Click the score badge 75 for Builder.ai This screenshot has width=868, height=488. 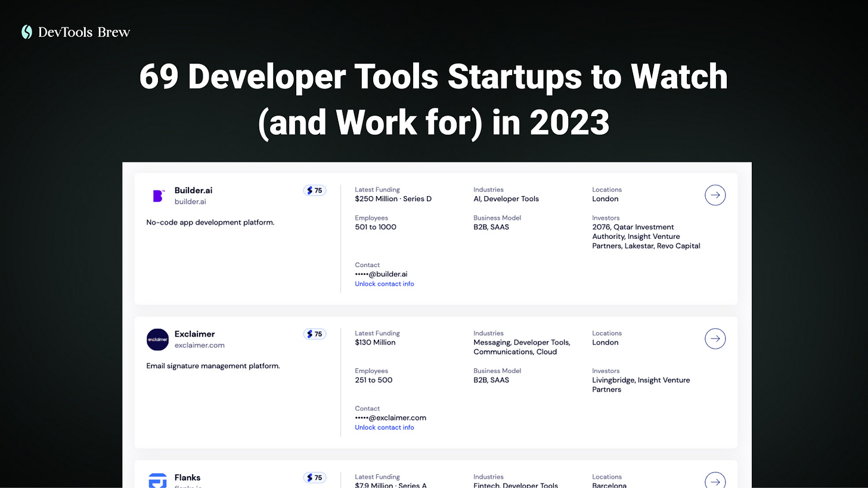[314, 191]
